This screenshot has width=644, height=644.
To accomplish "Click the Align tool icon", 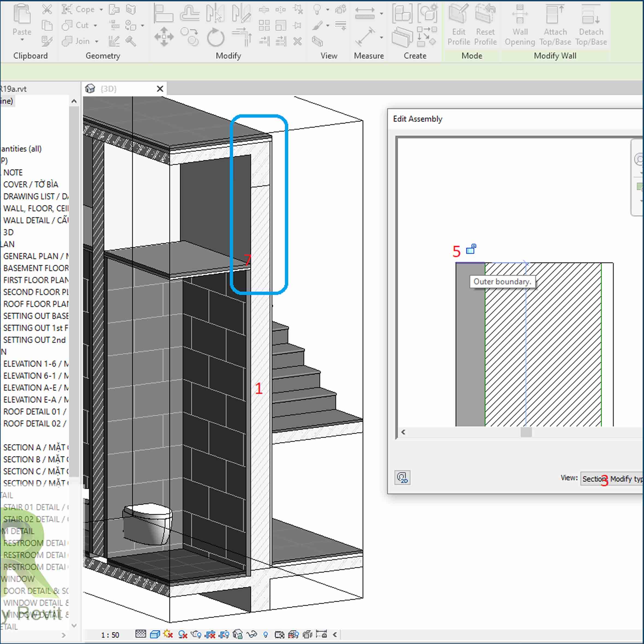I will [163, 14].
